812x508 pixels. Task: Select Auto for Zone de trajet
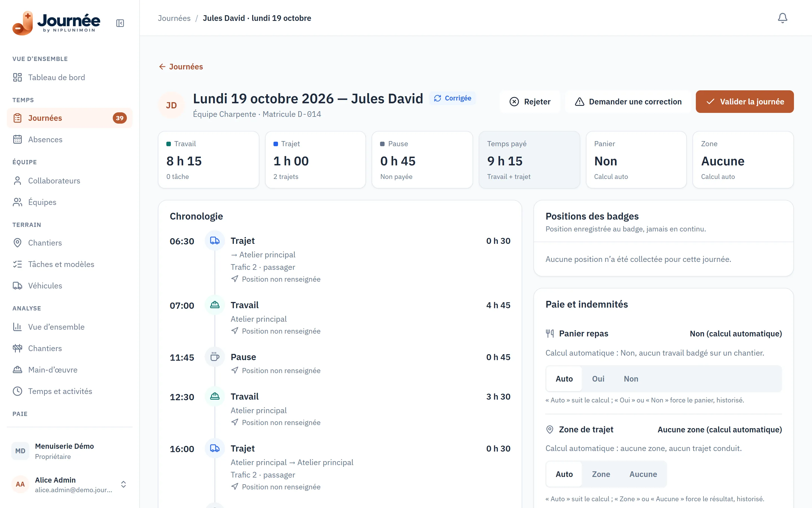coord(564,474)
